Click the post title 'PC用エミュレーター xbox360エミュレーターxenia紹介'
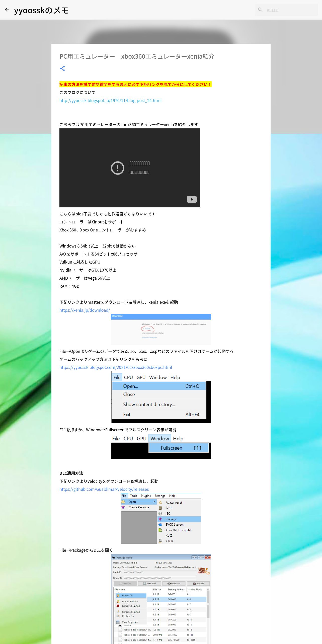Screen dimensions: 322x644 [137, 56]
